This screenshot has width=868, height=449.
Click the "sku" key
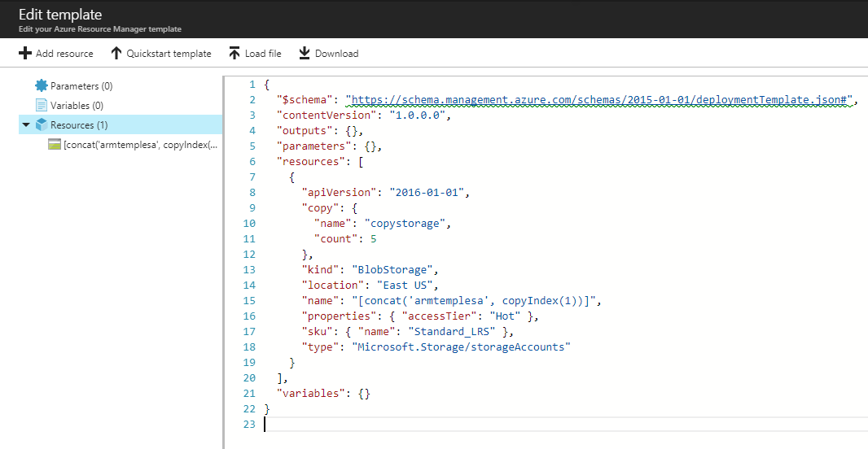[x=318, y=332]
